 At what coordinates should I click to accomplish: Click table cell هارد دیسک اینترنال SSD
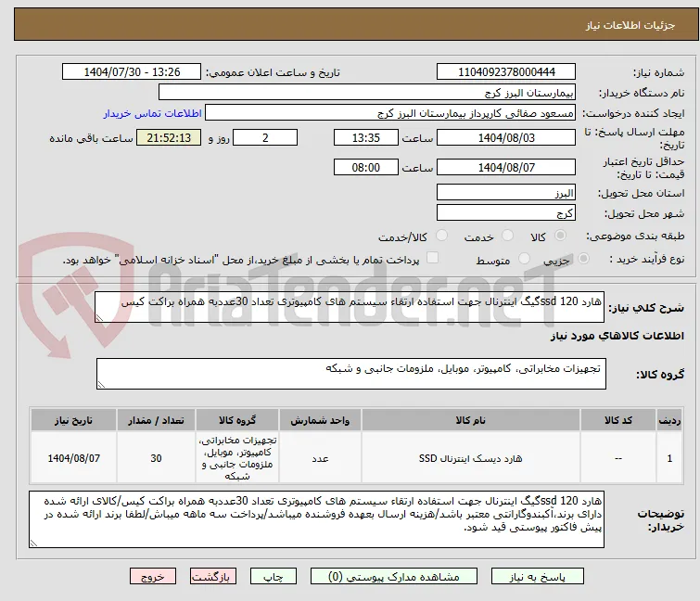[x=471, y=458]
